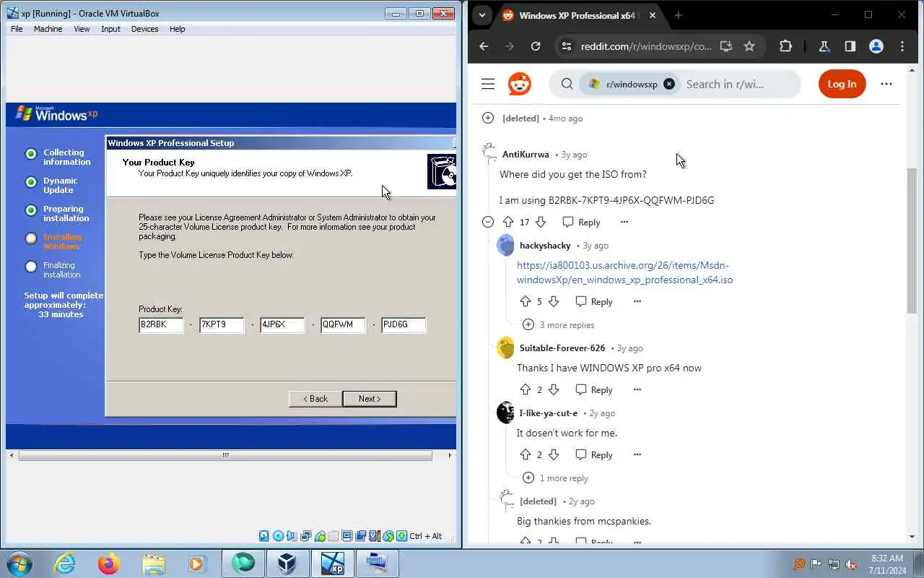Reply to Suitable-Forever-626's comment
Screen dimensions: 924x578
point(593,389)
